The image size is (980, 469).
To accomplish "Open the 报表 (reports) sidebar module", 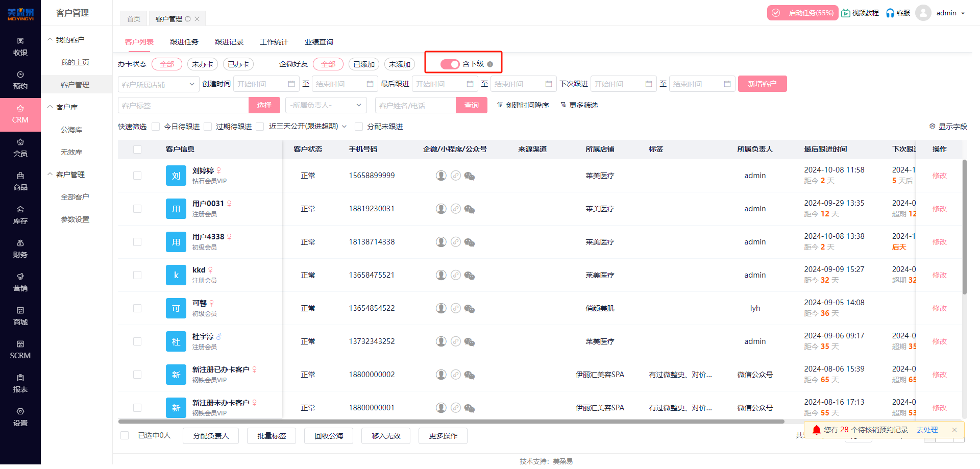I will (x=20, y=383).
